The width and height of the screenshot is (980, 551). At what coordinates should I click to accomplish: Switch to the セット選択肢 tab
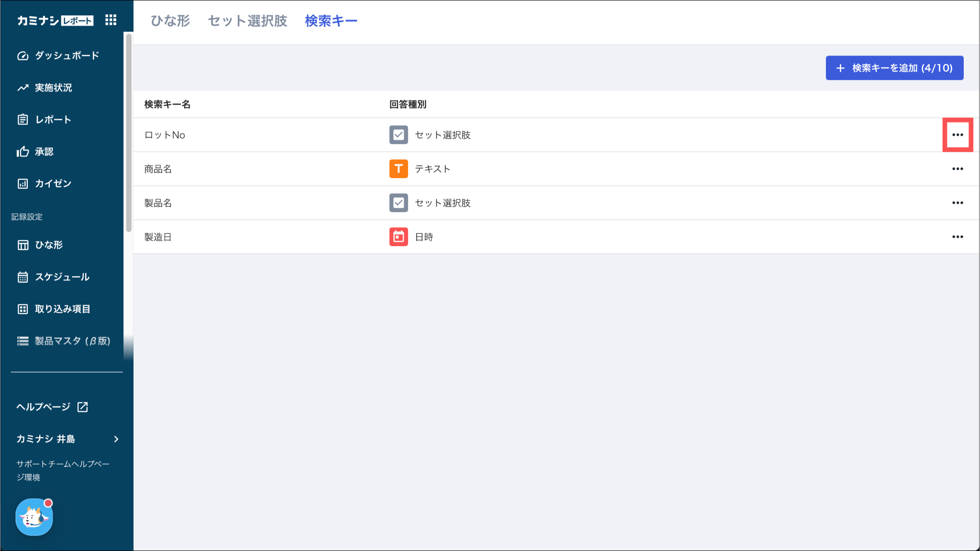tap(247, 21)
